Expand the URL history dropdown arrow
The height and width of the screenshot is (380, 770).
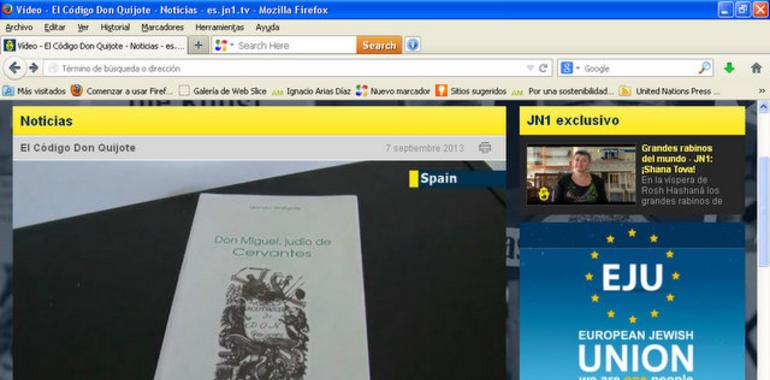tap(530, 68)
